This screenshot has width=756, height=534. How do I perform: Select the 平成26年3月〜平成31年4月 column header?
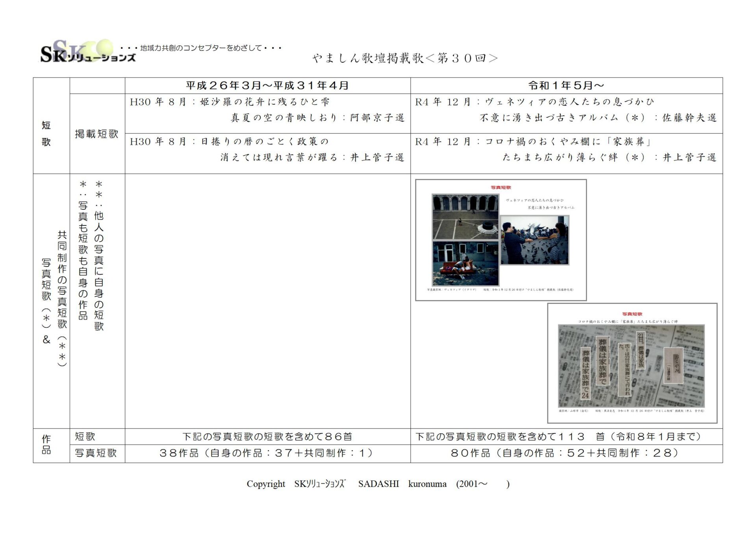click(x=267, y=85)
